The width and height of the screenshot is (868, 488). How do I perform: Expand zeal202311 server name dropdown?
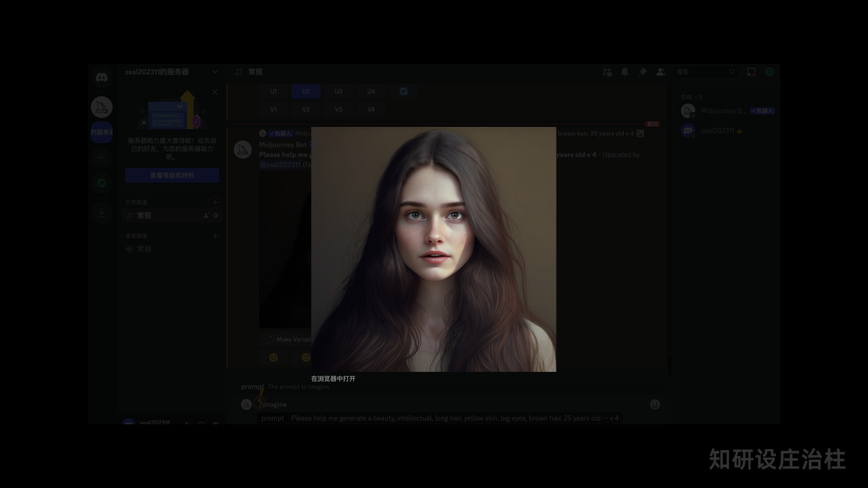(215, 72)
